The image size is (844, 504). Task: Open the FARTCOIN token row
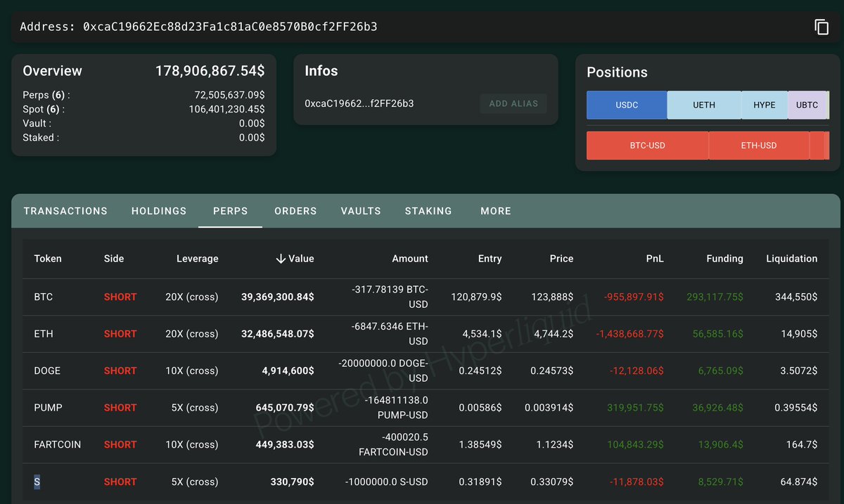tap(426, 445)
